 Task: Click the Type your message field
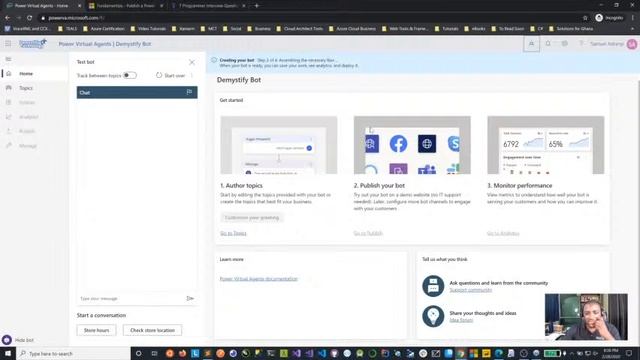coord(131,298)
